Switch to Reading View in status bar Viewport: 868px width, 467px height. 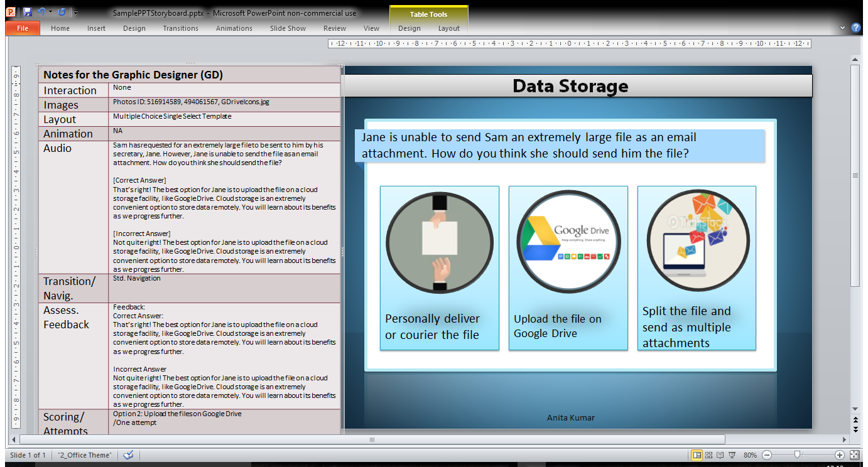[x=720, y=455]
